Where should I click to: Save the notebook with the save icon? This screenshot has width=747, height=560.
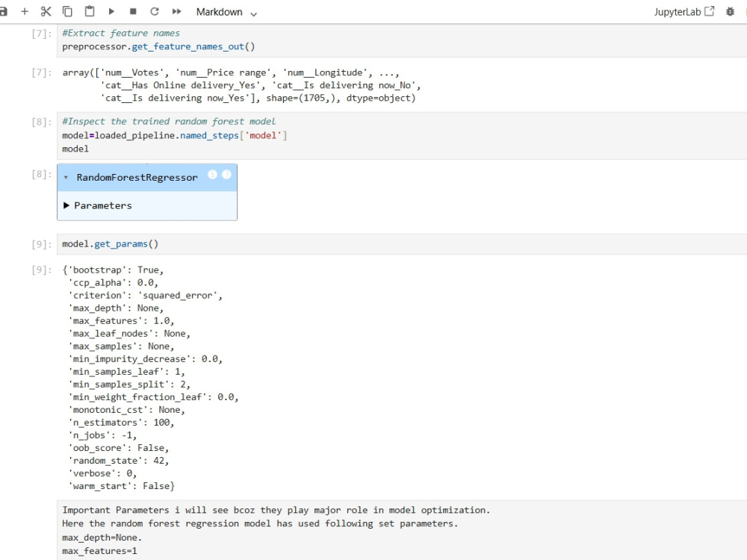(x=3, y=11)
